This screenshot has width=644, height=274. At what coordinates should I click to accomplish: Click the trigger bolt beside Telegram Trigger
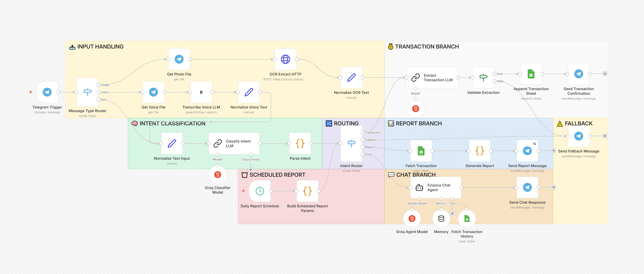pos(31,92)
